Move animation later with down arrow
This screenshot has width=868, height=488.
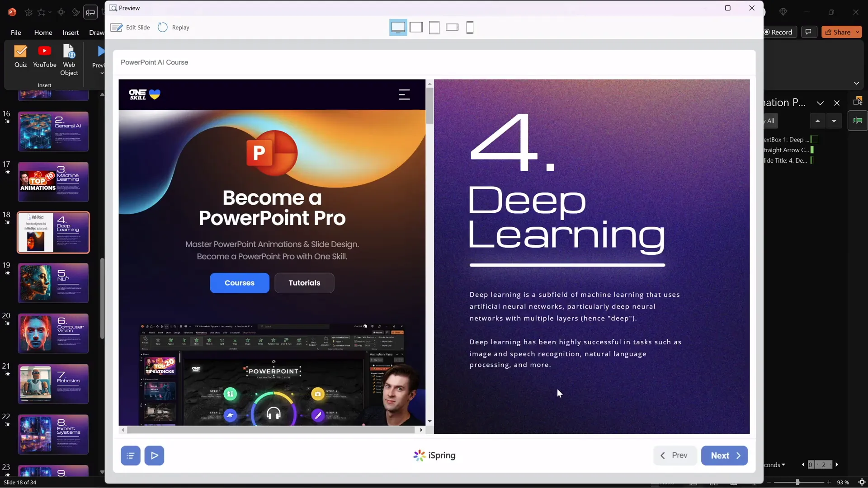(x=834, y=121)
